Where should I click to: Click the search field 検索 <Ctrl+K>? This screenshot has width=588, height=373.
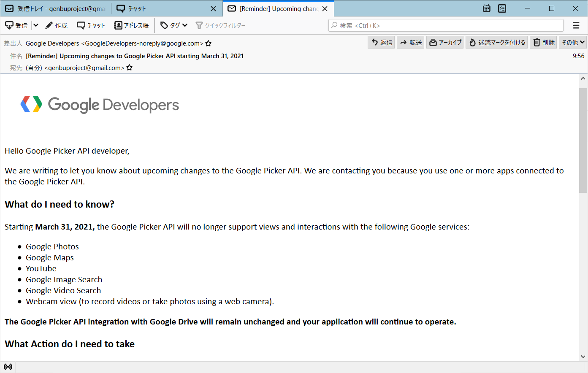[x=445, y=25]
